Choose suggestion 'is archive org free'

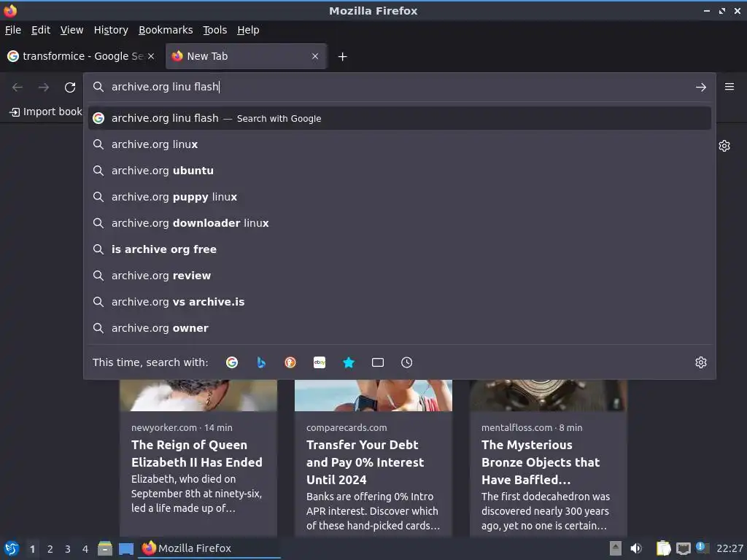[399, 249]
